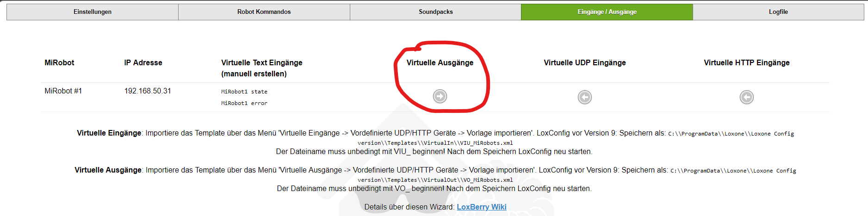Open the LoxBerry Wiki link
The height and width of the screenshot is (216, 868).
(482, 207)
